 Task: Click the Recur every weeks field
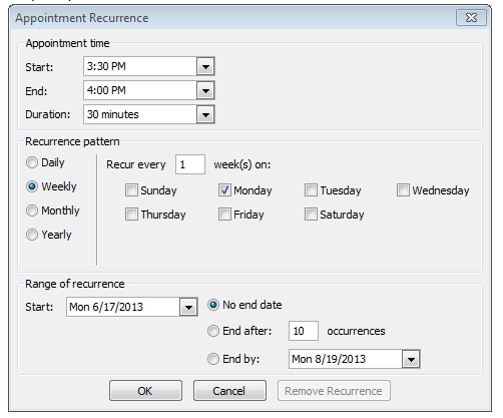pos(190,164)
